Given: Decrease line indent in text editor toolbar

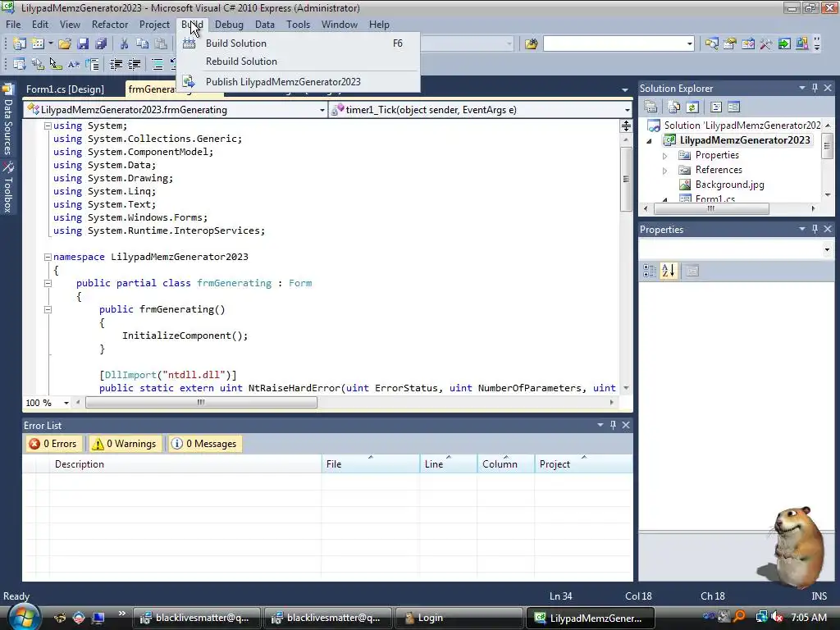Looking at the screenshot, I should [x=116, y=64].
